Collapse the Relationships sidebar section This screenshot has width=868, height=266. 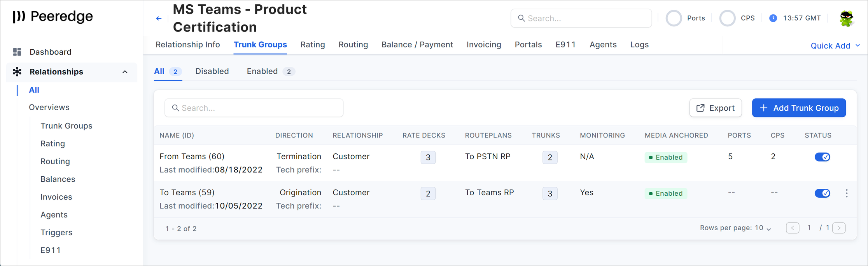(x=125, y=72)
